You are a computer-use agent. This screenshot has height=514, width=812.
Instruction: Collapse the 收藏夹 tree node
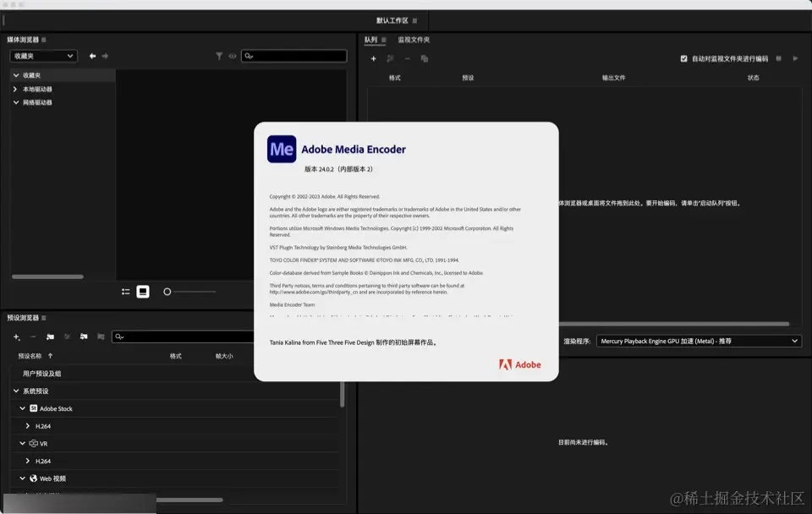16,75
